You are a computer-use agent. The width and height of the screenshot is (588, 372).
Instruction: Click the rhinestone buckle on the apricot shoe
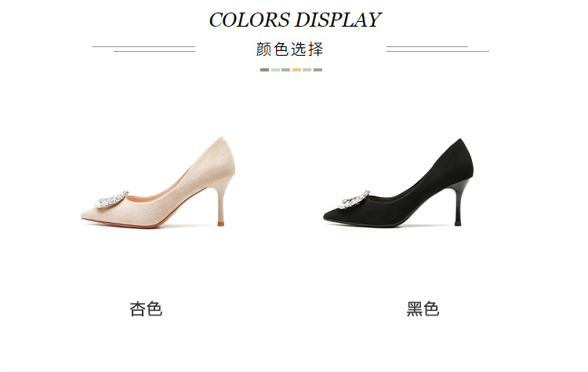pyautogui.click(x=111, y=199)
